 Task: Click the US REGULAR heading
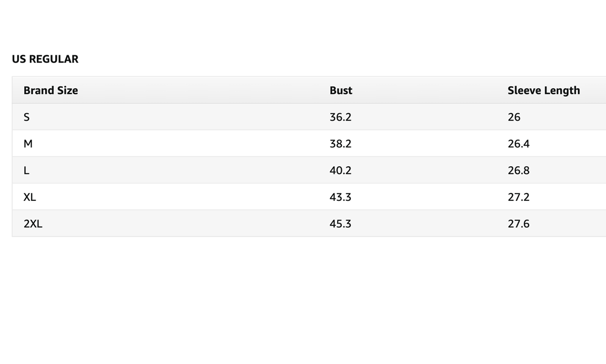(x=45, y=59)
